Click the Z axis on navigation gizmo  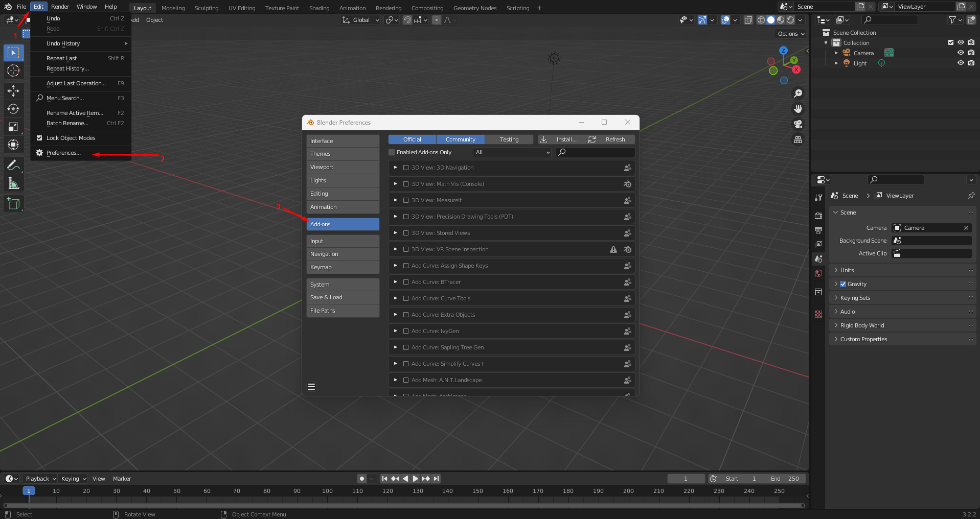783,51
